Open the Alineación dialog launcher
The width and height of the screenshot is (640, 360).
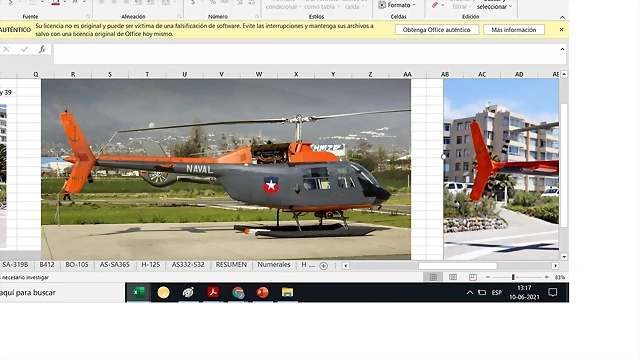click(x=179, y=16)
